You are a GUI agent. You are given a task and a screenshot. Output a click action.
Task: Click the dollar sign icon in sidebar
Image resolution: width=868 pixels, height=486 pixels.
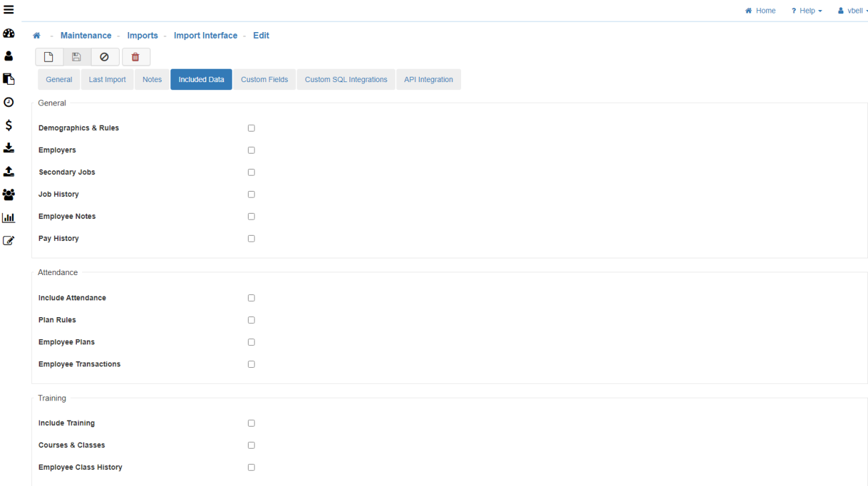[9, 126]
